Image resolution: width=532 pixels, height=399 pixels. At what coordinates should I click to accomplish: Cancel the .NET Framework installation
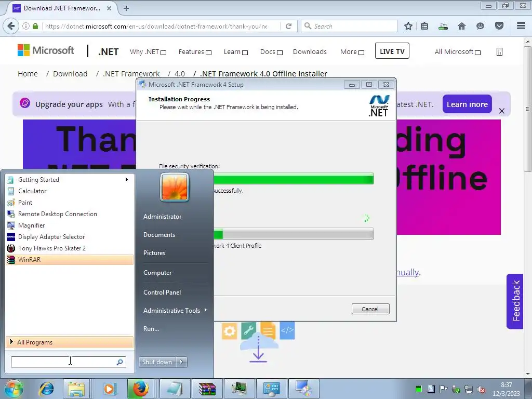370,309
